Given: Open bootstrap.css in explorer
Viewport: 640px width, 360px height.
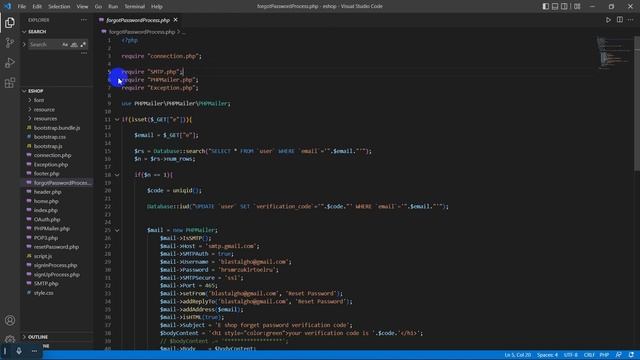Looking at the screenshot, I should pos(50,137).
